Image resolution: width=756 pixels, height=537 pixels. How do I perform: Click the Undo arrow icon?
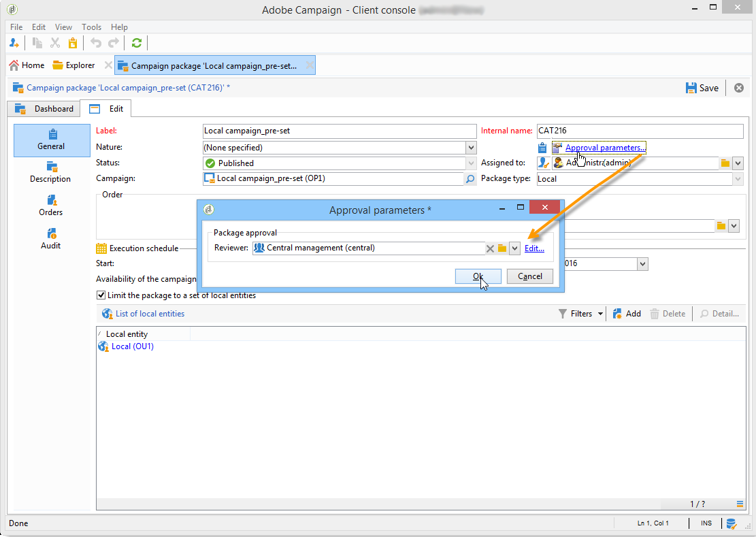tap(96, 43)
